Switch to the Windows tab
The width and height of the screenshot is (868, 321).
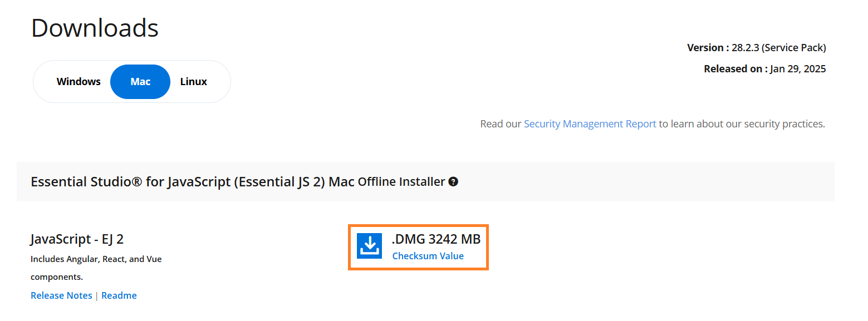tap(79, 82)
